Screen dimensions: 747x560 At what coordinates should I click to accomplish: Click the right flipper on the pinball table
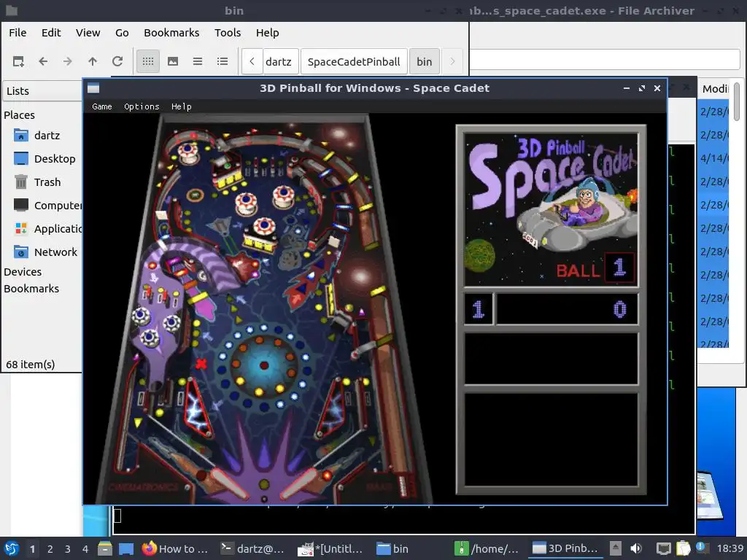click(x=300, y=483)
